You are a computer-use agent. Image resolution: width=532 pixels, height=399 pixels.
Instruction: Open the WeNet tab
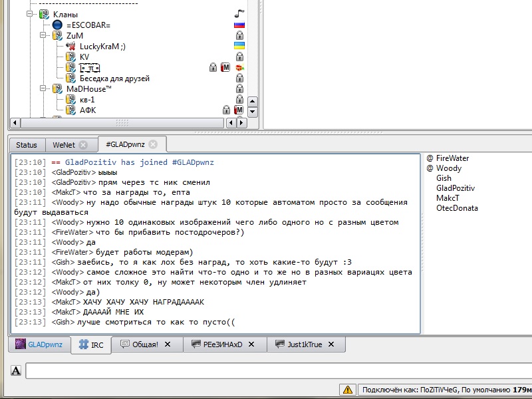coord(64,145)
